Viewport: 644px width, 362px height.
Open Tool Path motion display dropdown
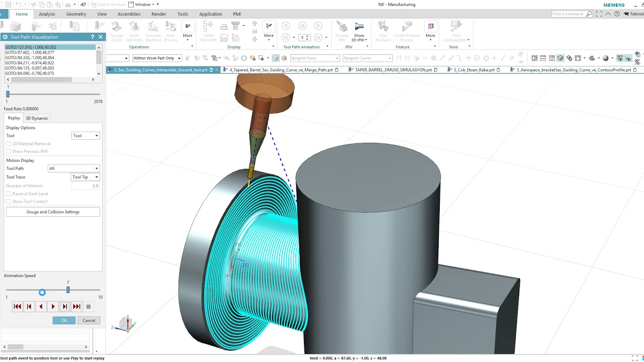click(x=73, y=168)
